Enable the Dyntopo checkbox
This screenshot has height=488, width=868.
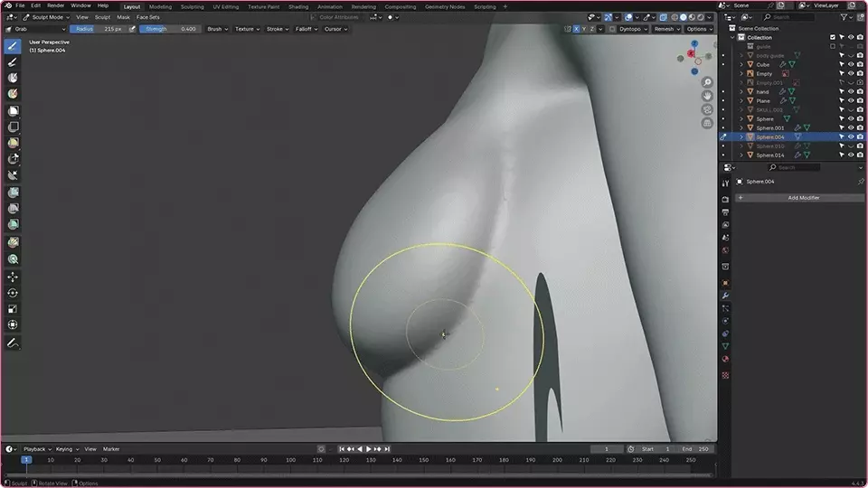point(612,29)
